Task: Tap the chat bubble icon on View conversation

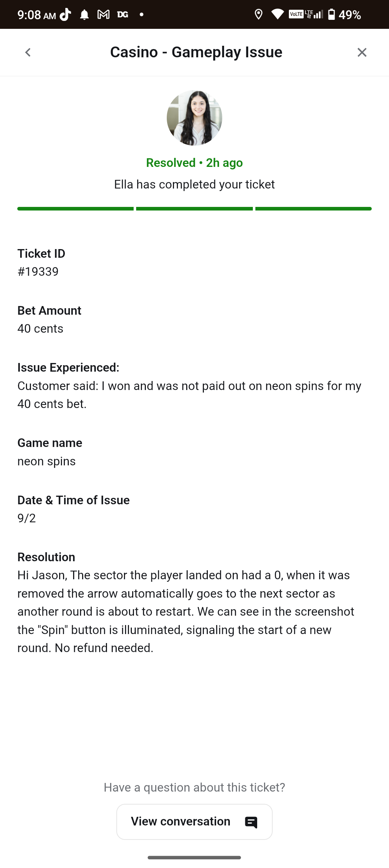Action: click(251, 822)
